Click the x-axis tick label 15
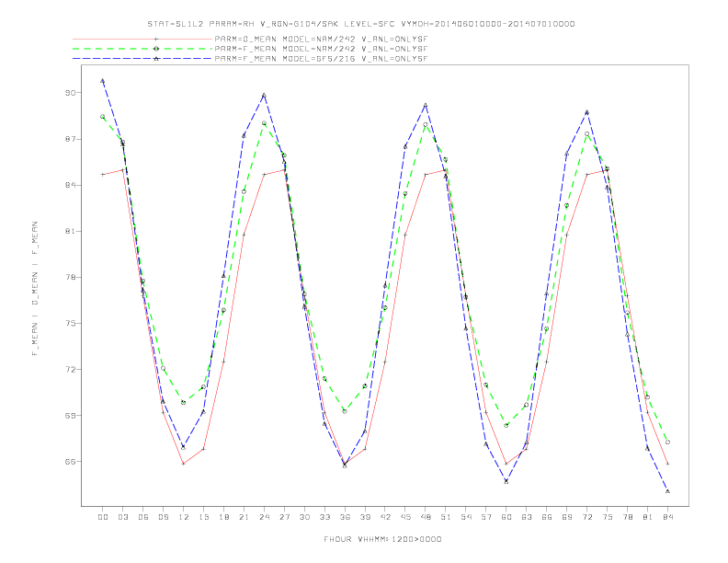The height and width of the screenshot is (563, 728). 203,517
